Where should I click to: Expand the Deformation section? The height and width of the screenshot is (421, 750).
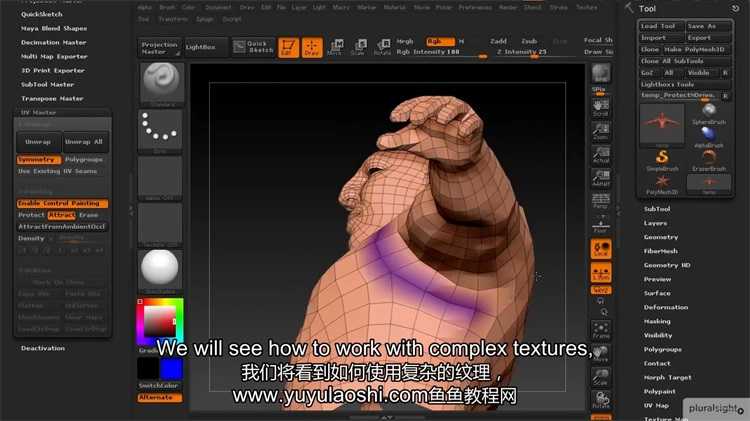(666, 307)
